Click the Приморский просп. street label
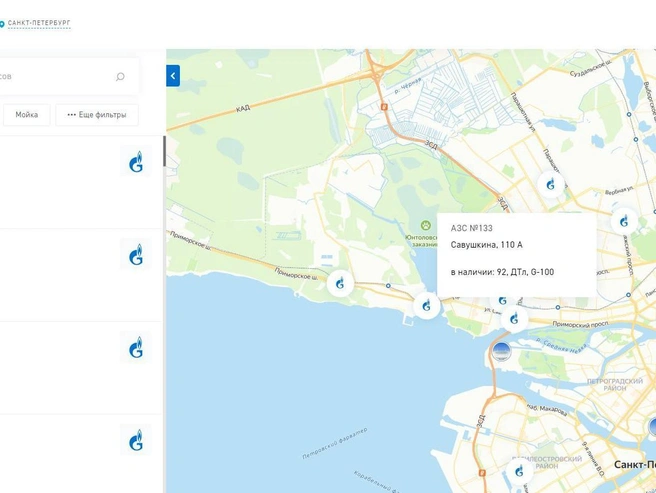Image resolution: width=656 pixels, height=493 pixels. [580, 324]
